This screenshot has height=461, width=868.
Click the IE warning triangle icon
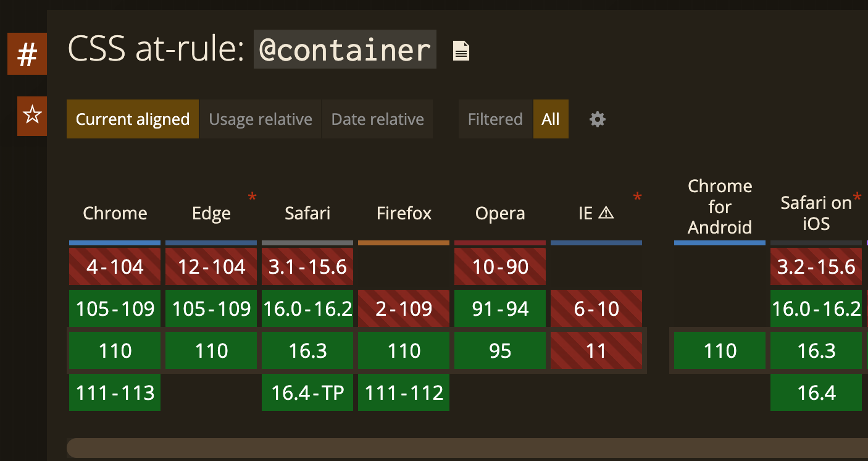[x=606, y=213]
